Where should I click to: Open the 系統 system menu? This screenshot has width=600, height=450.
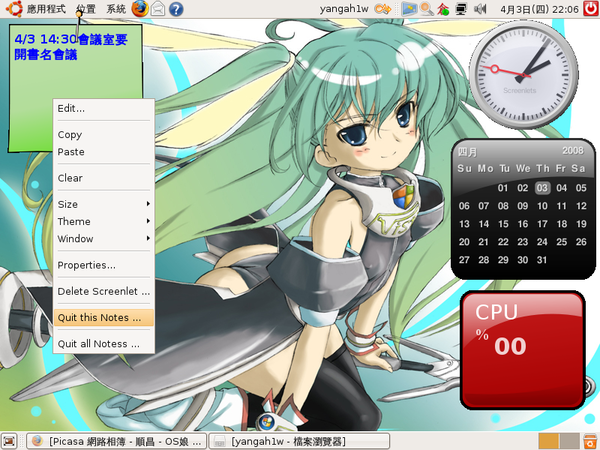click(x=116, y=9)
